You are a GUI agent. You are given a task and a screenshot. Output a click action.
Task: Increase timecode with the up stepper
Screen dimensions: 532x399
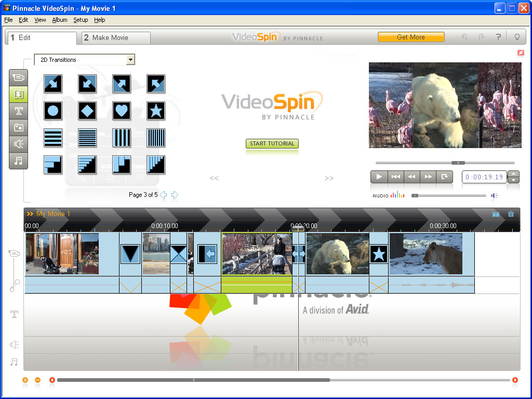click(x=513, y=174)
